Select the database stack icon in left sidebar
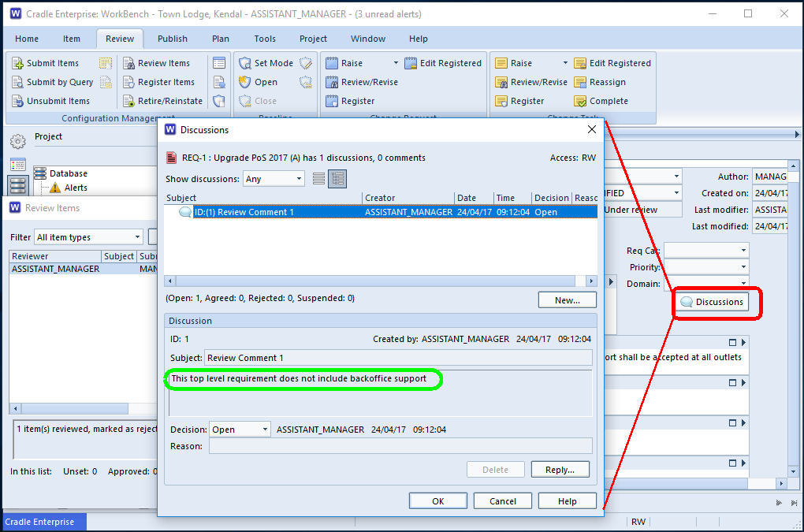Viewport: 804px width, 532px height. [18, 185]
